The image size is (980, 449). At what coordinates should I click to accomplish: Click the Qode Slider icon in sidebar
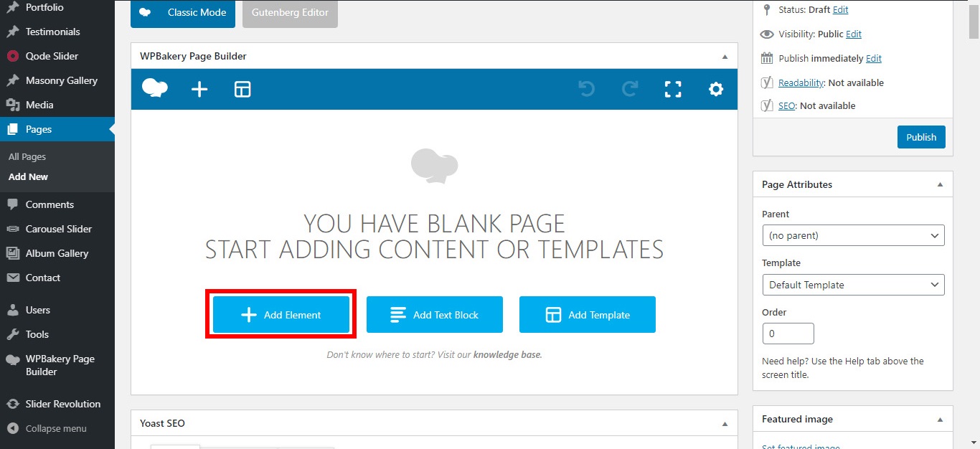click(x=12, y=56)
